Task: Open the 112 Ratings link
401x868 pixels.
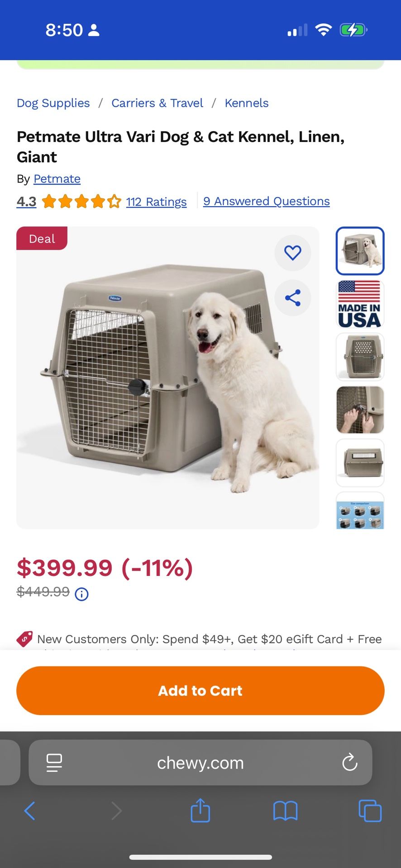Action: click(x=156, y=202)
